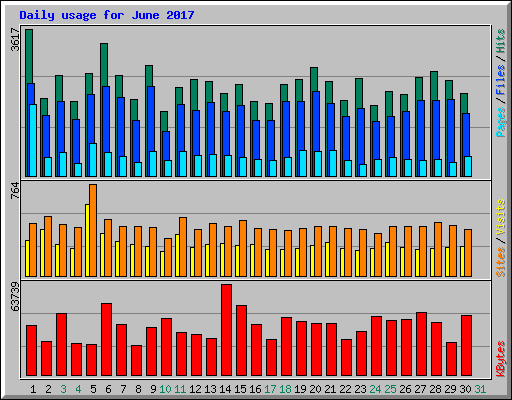This screenshot has width=512, height=400.
Task: Click the green weekend day label 3
Action: (63, 389)
